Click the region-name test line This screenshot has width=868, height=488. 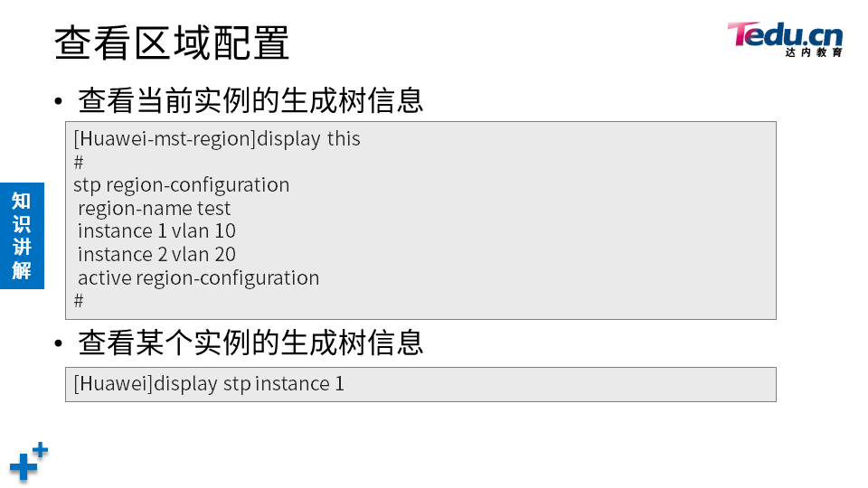tap(154, 209)
